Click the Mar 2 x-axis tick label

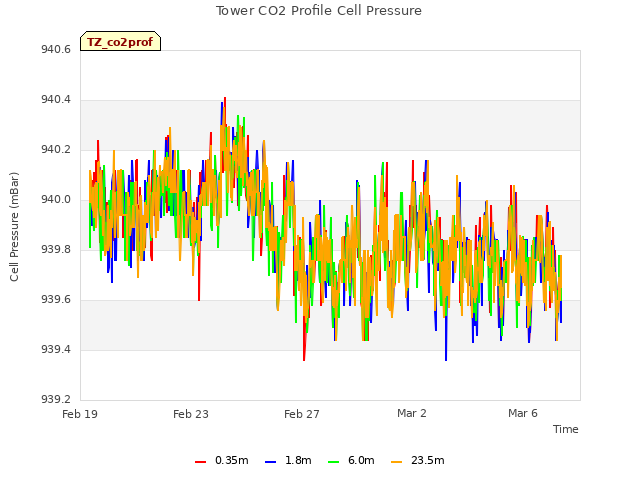pos(412,413)
